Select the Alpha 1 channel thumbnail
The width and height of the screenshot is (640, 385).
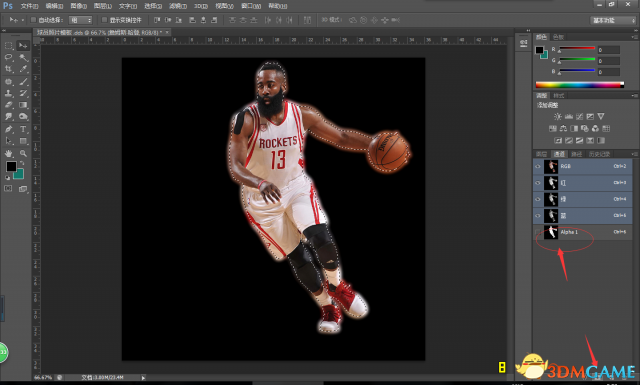(551, 232)
